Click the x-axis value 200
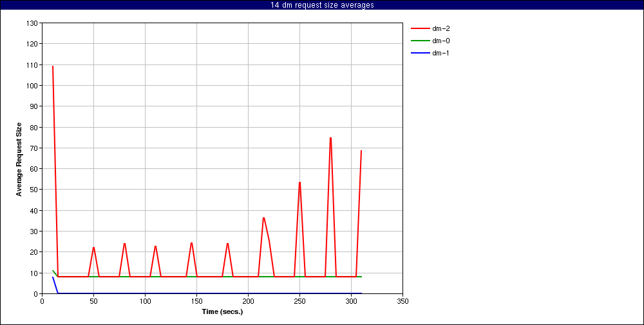Screen dimensions: 644x325 pos(248,301)
